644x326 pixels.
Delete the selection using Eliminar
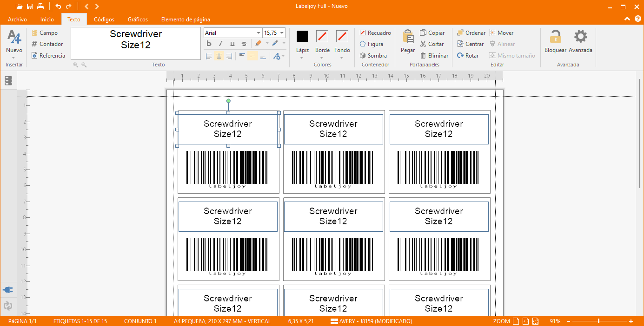pyautogui.click(x=434, y=56)
